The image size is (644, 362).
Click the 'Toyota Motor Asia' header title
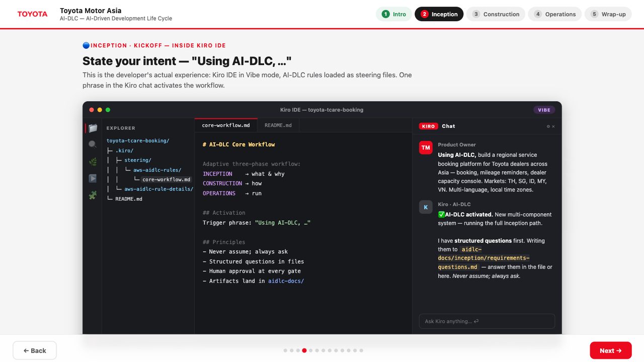[91, 10]
